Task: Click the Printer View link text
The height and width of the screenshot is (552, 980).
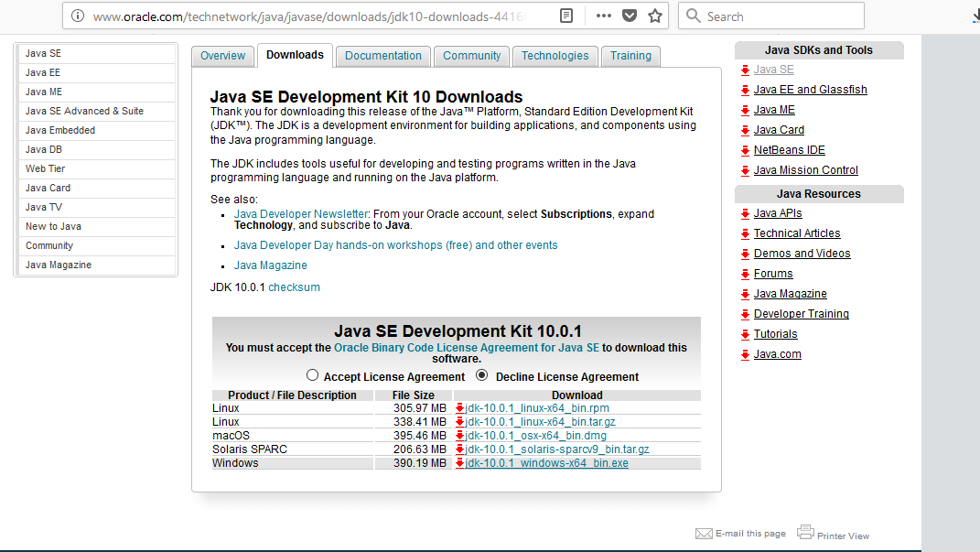Action: pos(843,536)
